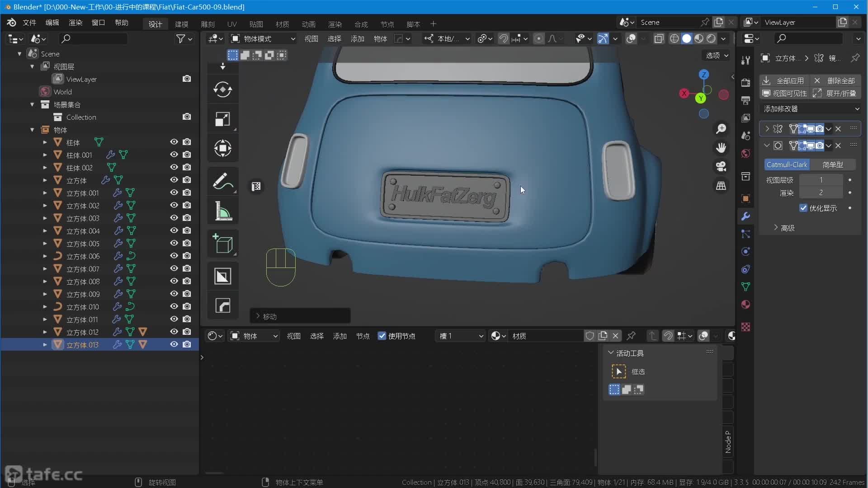This screenshot has height=488, width=868.
Task: Toggle render visibility camera for 立方体.005
Action: (187, 243)
